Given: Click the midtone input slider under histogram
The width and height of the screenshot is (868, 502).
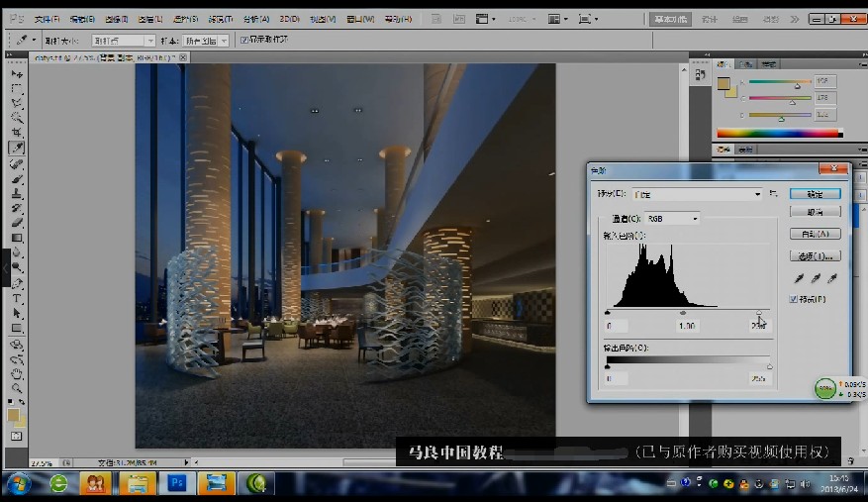Looking at the screenshot, I should tap(683, 313).
